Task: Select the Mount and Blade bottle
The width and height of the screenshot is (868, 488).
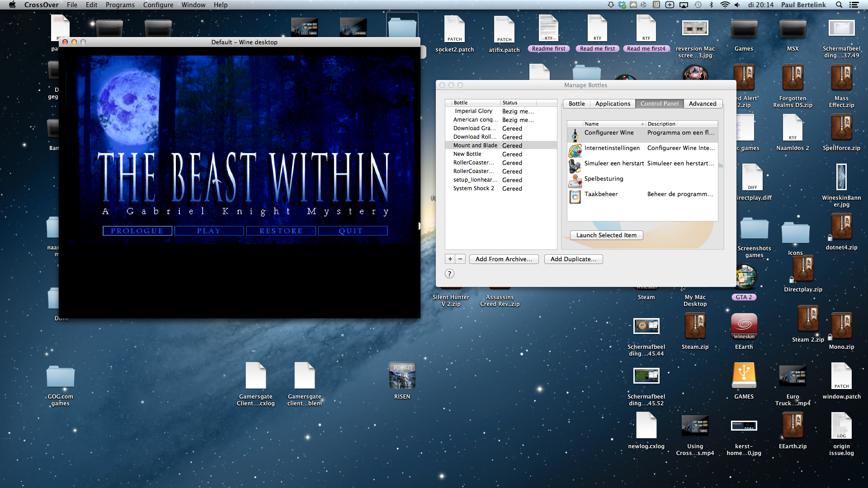Action: [501, 145]
